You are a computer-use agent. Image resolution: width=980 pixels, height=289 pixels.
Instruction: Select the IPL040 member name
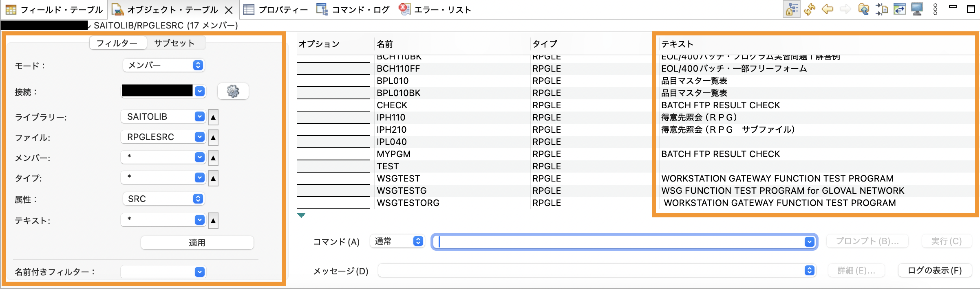tap(392, 142)
